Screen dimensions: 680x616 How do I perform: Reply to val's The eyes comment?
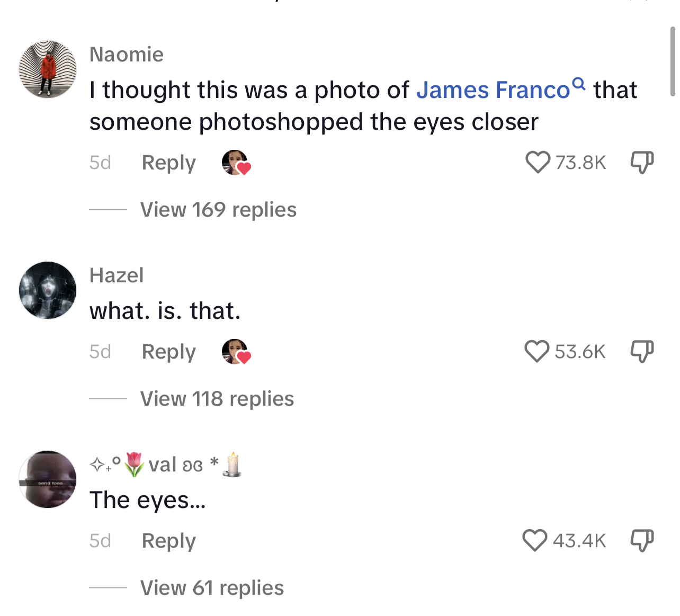tap(169, 541)
